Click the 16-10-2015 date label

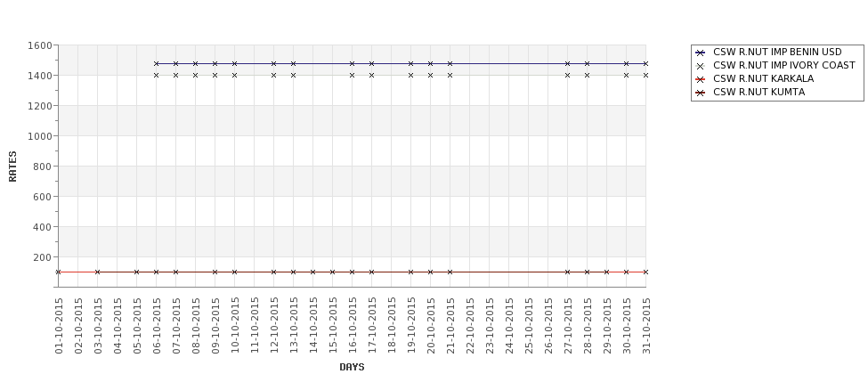(353, 326)
